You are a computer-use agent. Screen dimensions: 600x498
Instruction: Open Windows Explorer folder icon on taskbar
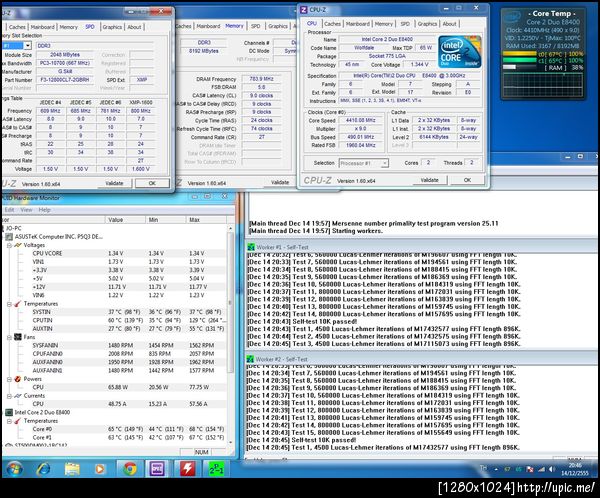tap(72, 469)
